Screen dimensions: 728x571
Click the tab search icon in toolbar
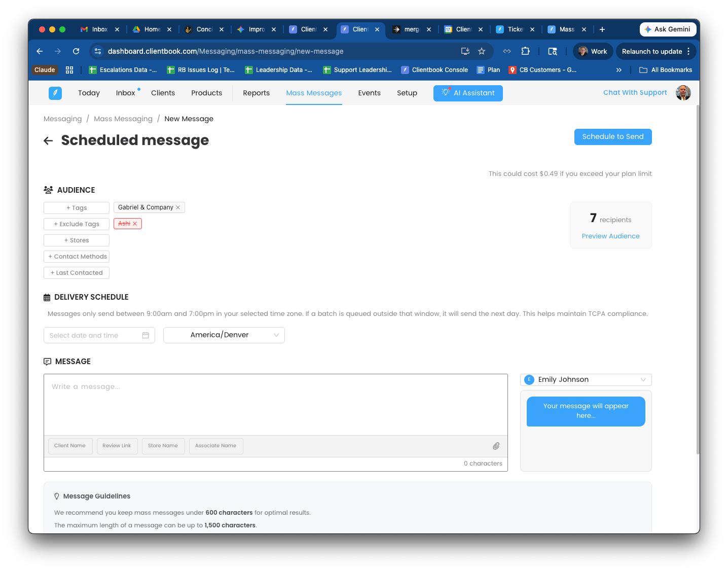[553, 51]
